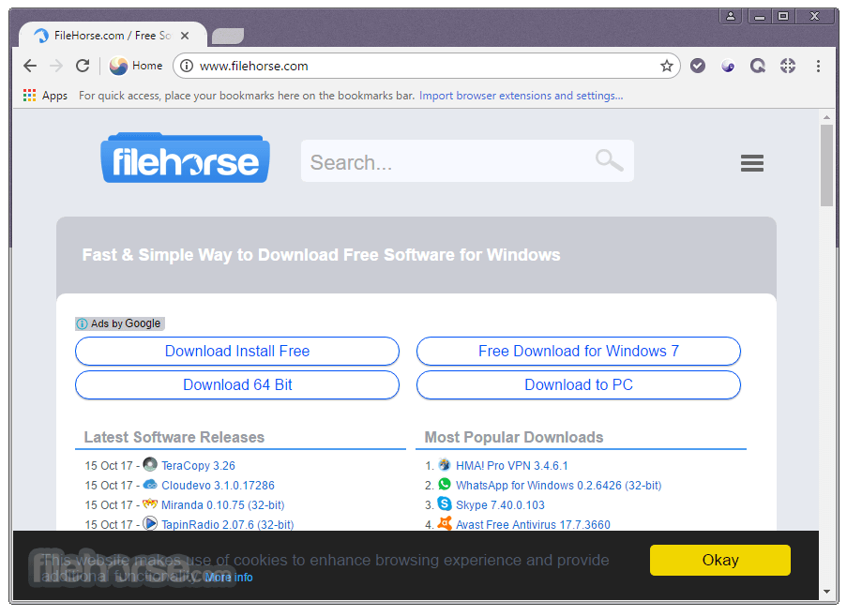This screenshot has width=847, height=616.
Task: Open Avast Free Antivirus 17.7.3660 link
Action: [x=533, y=524]
